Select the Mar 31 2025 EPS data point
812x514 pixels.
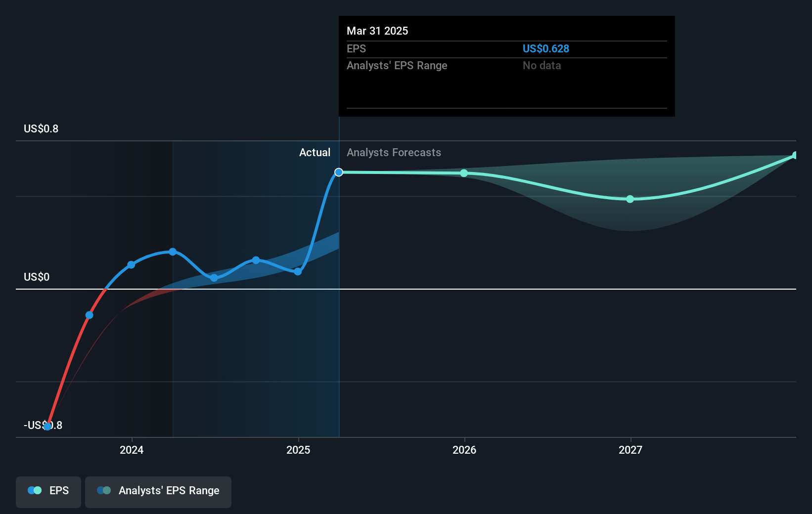[339, 172]
